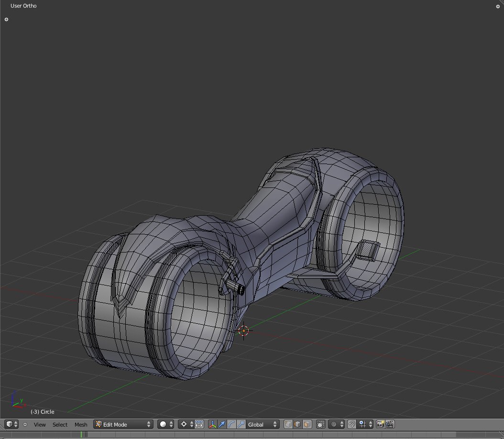Toggle the snap magnet button
The image size is (504, 439).
[x=351, y=424]
